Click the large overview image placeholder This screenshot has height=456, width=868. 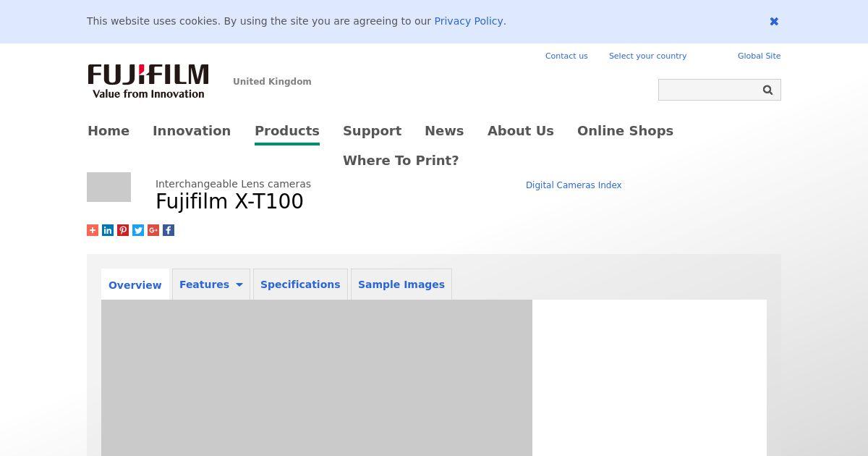[317, 378]
